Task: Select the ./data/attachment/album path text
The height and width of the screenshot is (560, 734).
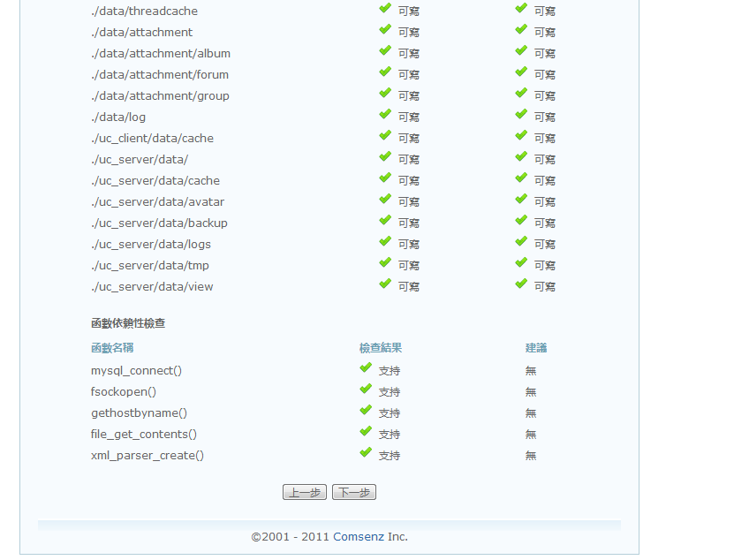Action: [161, 53]
